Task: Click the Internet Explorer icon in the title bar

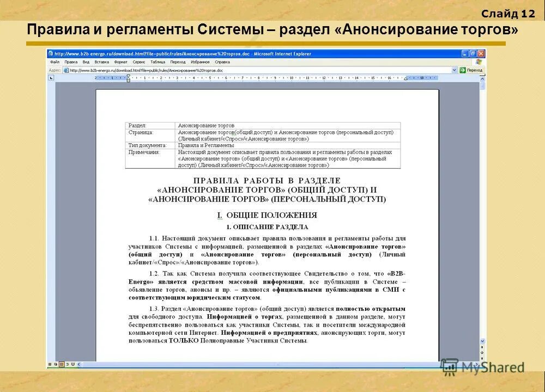Action: coord(51,53)
